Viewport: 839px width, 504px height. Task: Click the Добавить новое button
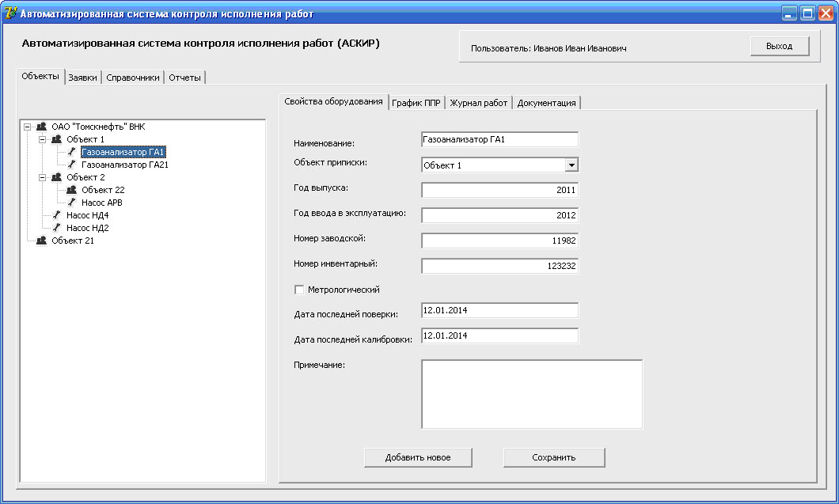[418, 457]
